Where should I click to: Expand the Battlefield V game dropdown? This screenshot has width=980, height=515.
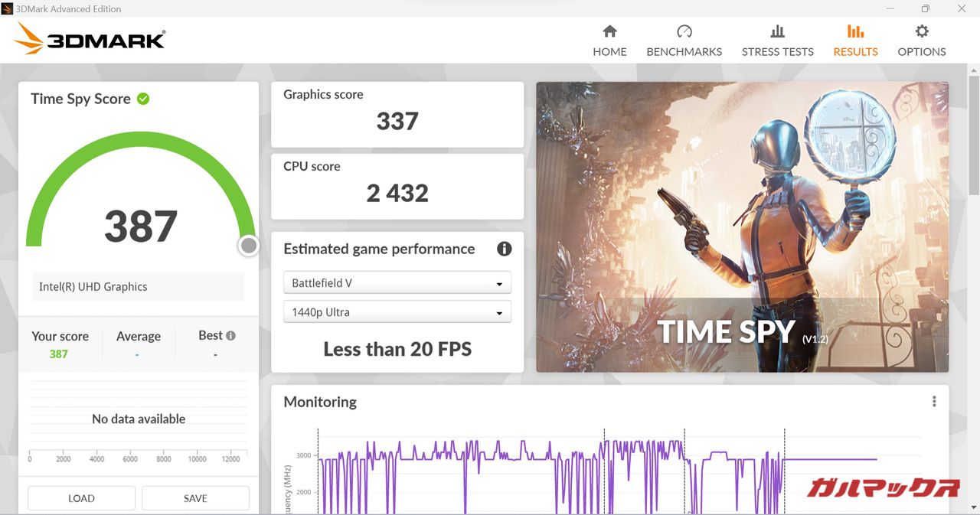point(397,283)
